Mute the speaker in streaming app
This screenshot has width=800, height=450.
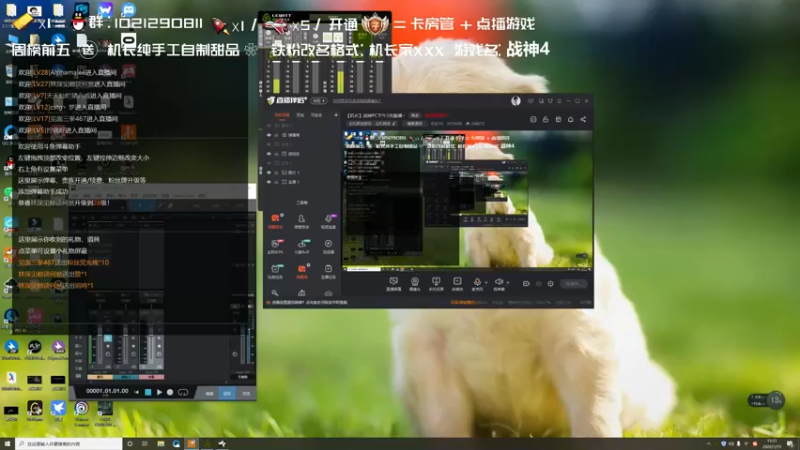point(498,282)
